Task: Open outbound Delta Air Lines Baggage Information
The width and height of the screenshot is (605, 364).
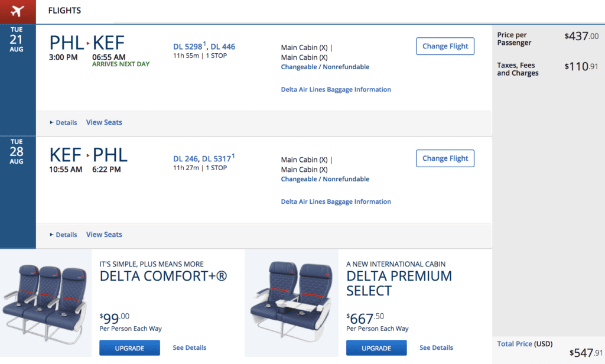Action: [x=336, y=90]
